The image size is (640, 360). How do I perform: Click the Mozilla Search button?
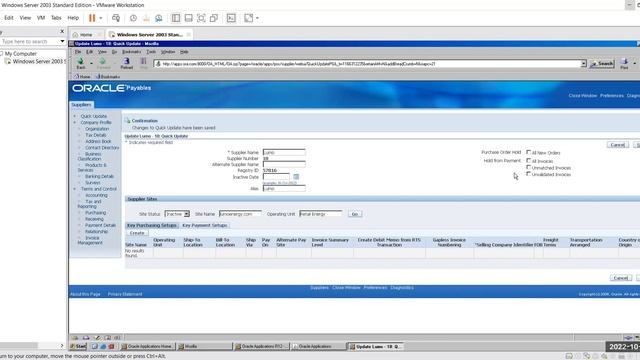click(x=602, y=64)
